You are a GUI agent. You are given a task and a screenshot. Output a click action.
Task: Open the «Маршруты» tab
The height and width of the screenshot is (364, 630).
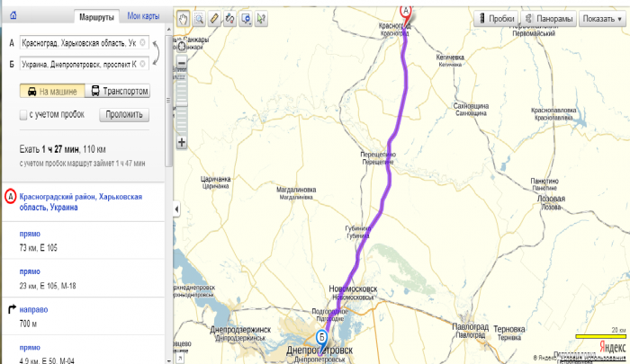[95, 16]
